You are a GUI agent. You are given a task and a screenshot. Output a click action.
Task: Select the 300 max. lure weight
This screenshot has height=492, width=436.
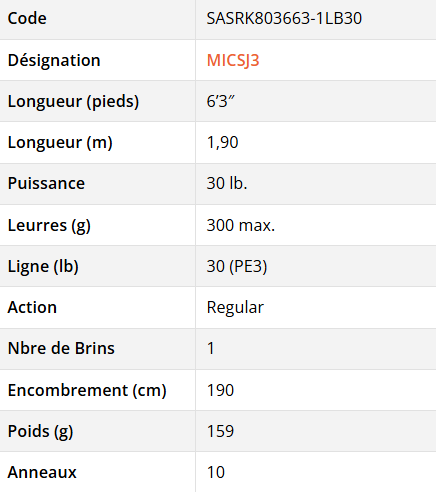point(241,225)
